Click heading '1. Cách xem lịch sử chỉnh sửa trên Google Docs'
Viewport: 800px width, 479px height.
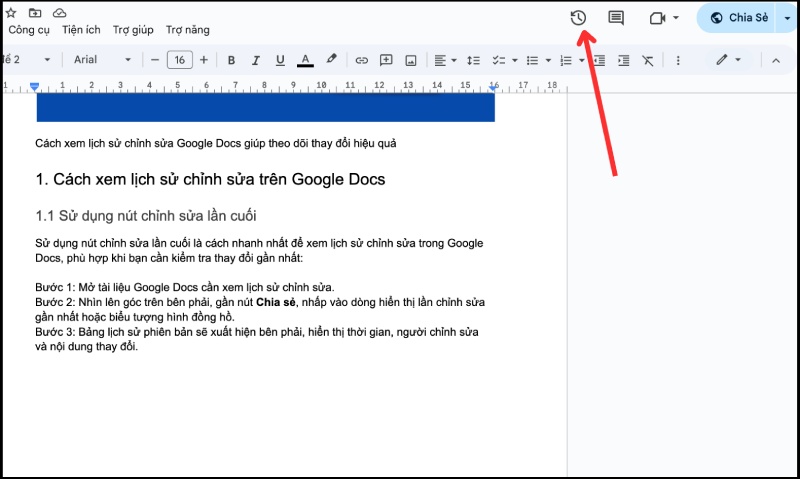pyautogui.click(x=210, y=179)
